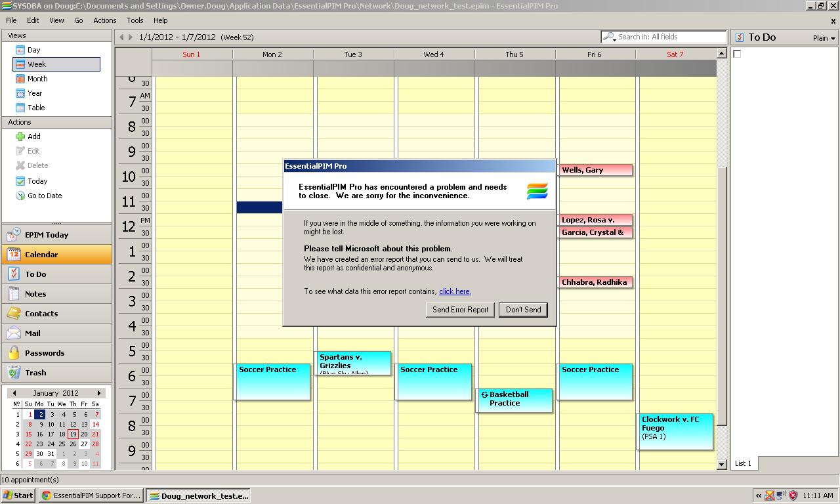The width and height of the screenshot is (840, 504).
Task: Open To Do module in sidebar
Action: 56,274
